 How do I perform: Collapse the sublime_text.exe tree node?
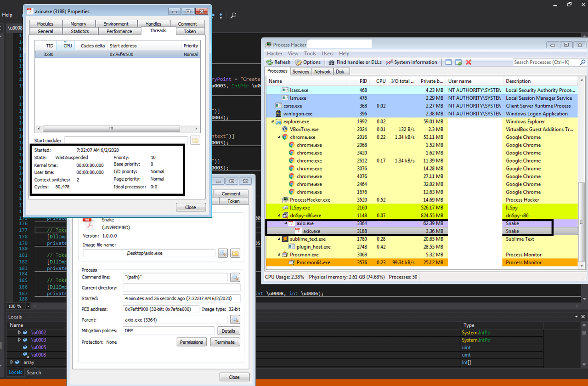(278, 239)
